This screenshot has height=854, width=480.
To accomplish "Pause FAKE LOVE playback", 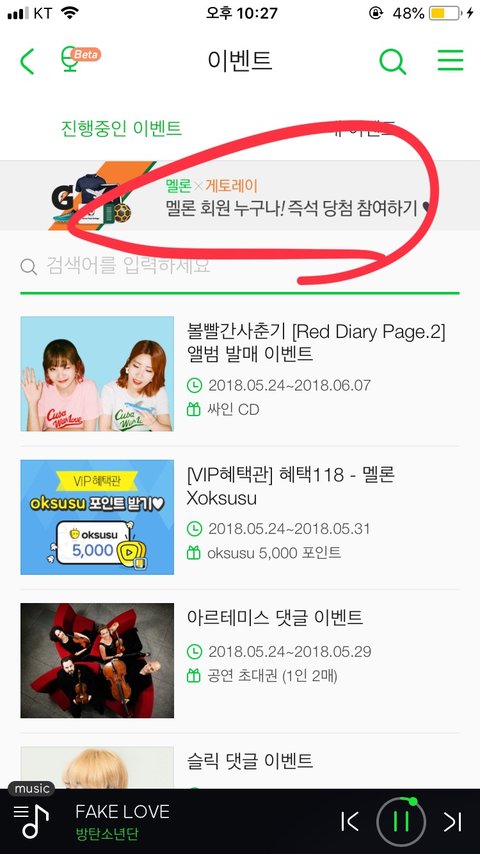I will click(x=400, y=822).
